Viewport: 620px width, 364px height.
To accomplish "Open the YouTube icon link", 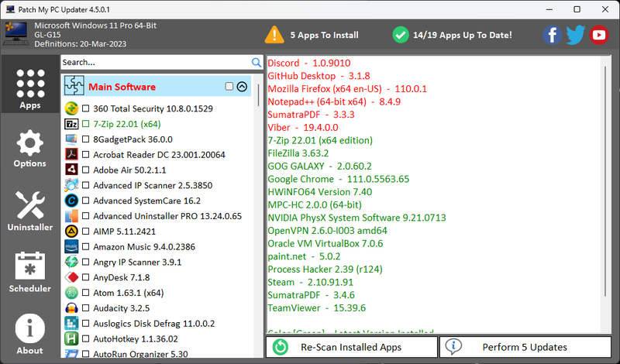I will click(x=598, y=35).
